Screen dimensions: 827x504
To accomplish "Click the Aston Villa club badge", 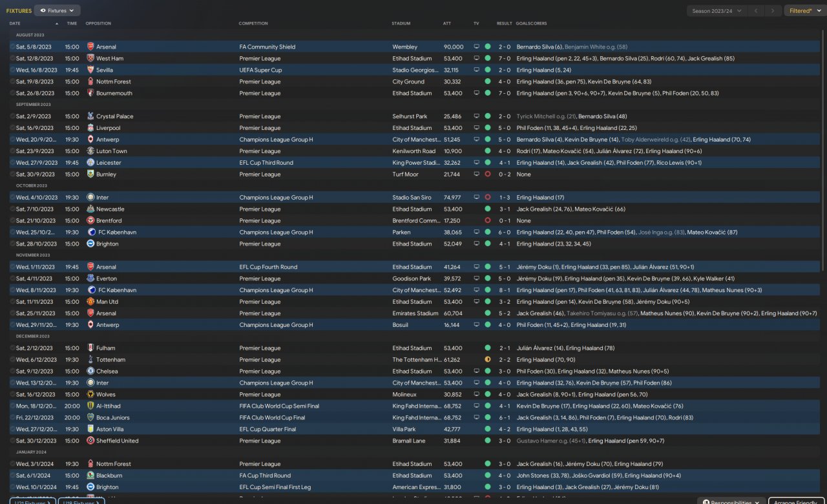I will 90,430.
